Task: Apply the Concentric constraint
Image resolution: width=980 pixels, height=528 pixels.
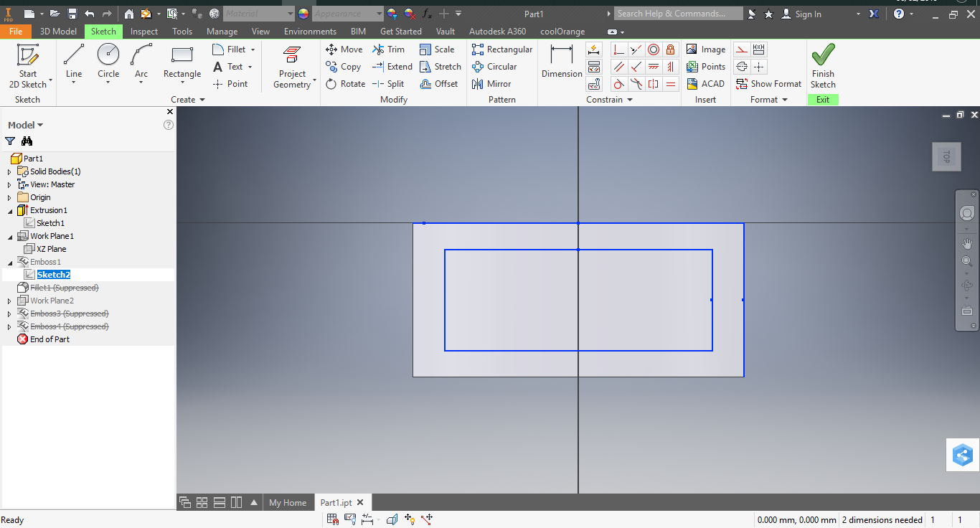Action: (654, 49)
